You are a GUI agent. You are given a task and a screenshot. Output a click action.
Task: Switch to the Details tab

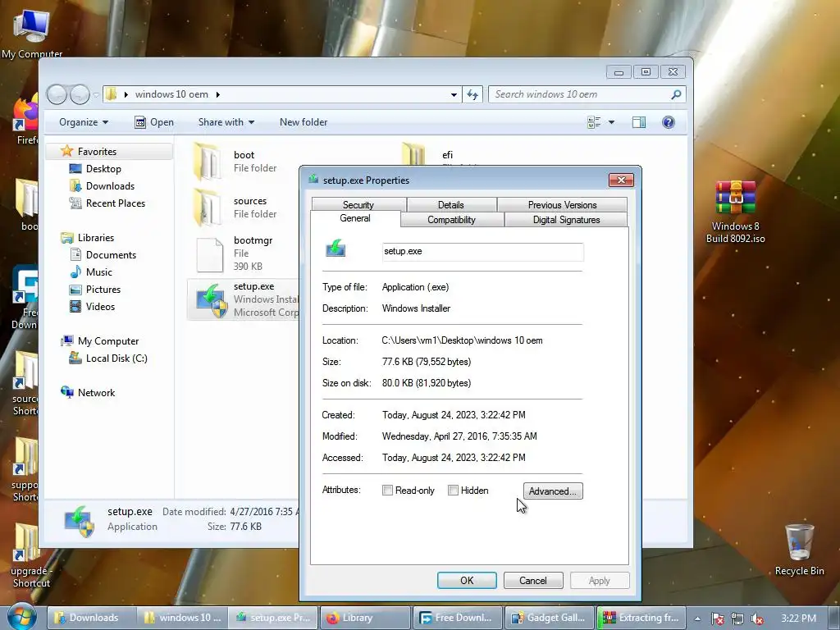click(451, 204)
